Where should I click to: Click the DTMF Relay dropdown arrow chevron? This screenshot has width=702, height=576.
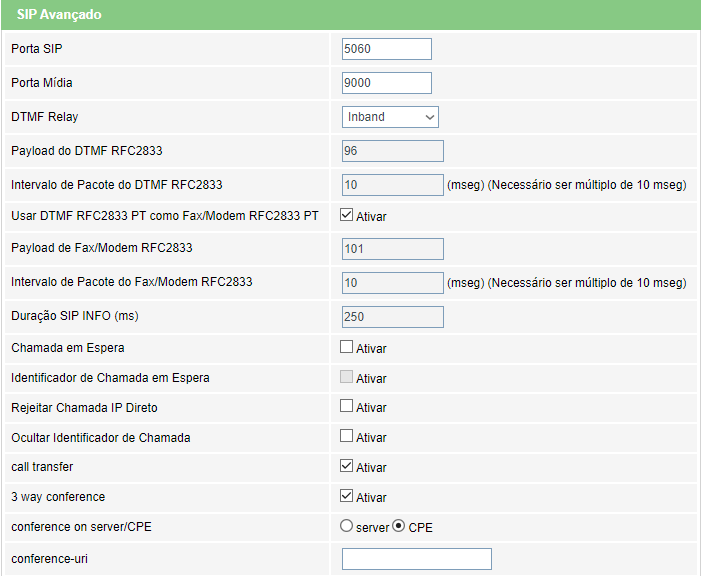429,117
